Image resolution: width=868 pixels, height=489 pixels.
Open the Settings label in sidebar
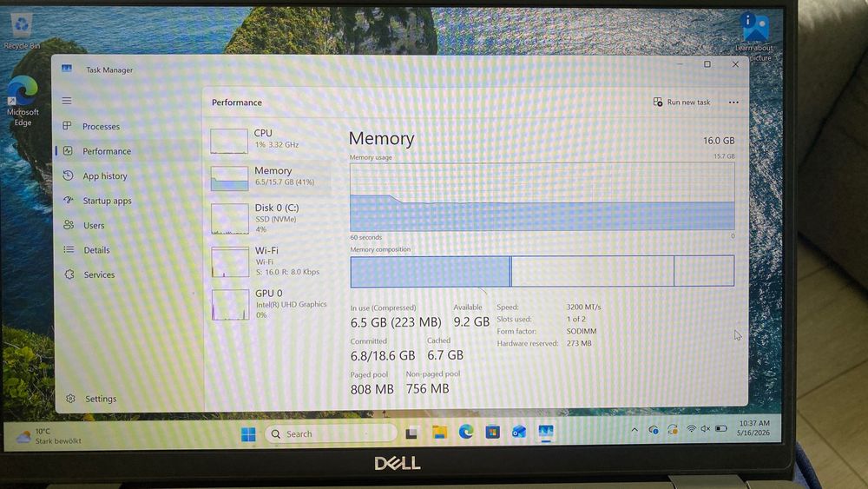coord(101,399)
